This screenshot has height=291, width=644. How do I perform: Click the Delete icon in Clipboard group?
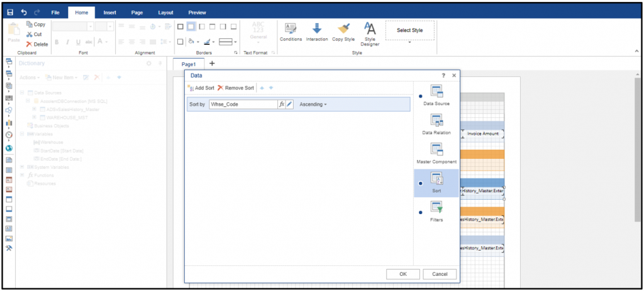pyautogui.click(x=29, y=44)
